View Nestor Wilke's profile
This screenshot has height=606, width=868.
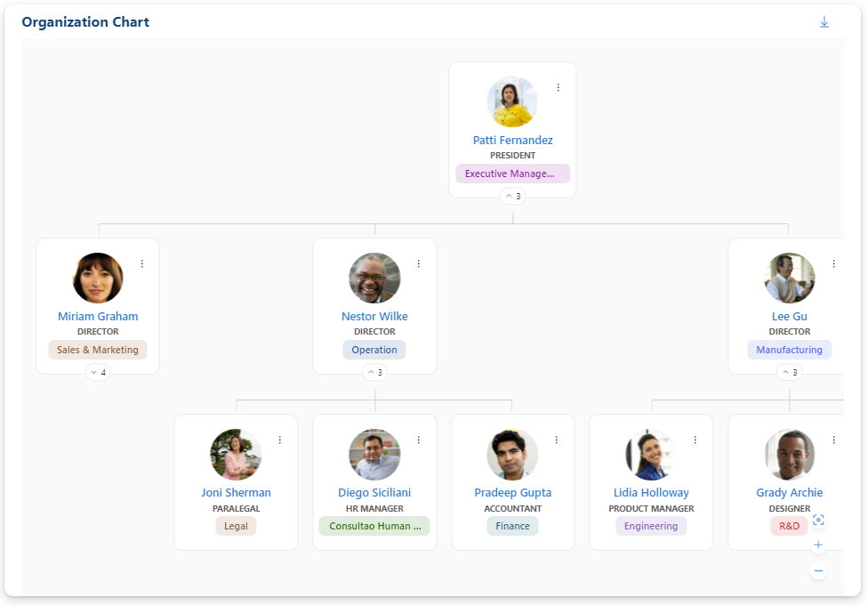[x=374, y=316]
